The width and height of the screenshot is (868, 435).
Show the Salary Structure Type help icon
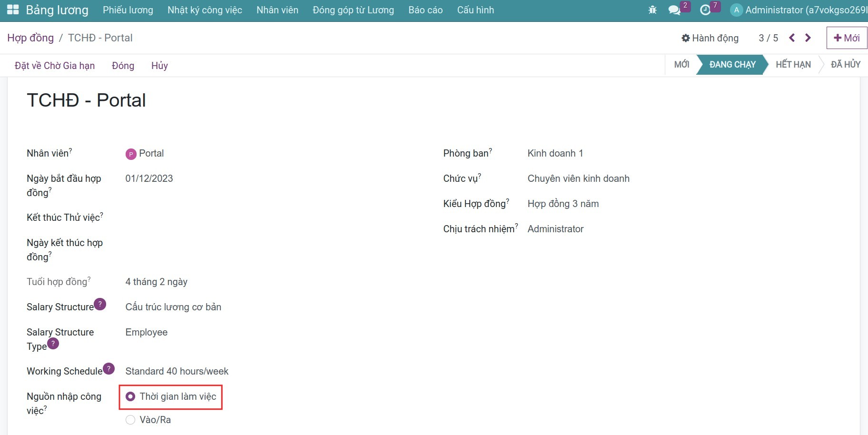click(53, 344)
